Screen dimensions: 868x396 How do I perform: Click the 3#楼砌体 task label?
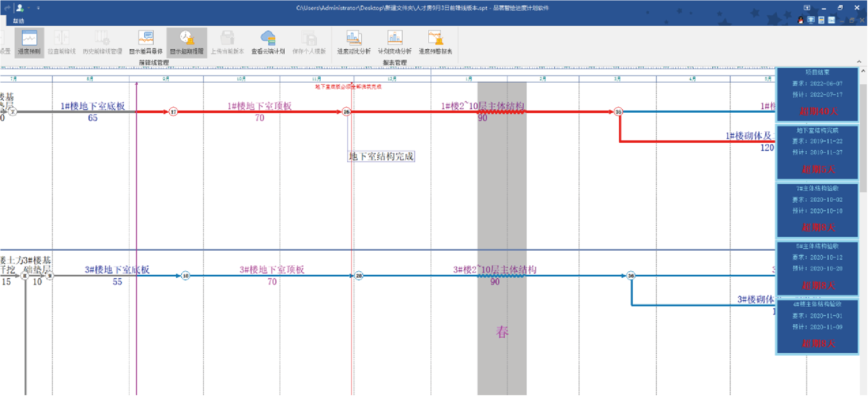(756, 299)
